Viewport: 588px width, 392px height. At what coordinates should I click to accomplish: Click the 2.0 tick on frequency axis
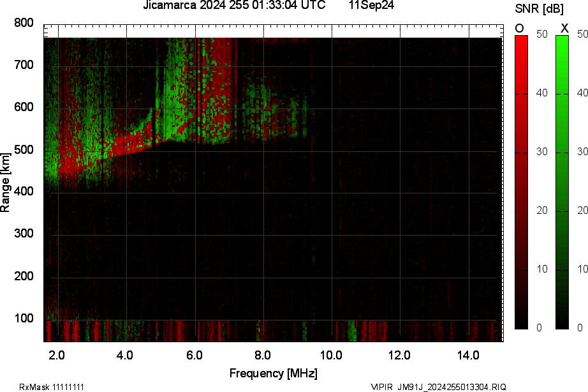57,355
